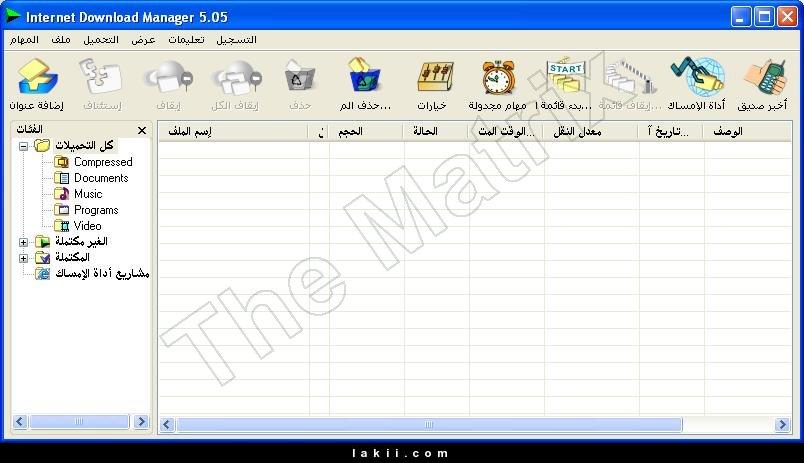The width and height of the screenshot is (804, 463).
Task: Select the 'Programs' tree row text
Action: click(96, 210)
